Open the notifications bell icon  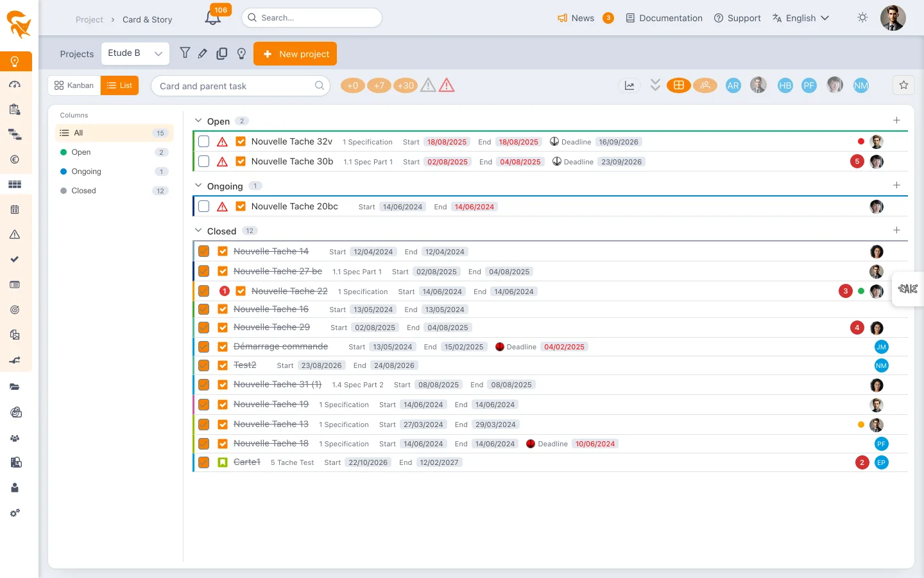coord(213,18)
